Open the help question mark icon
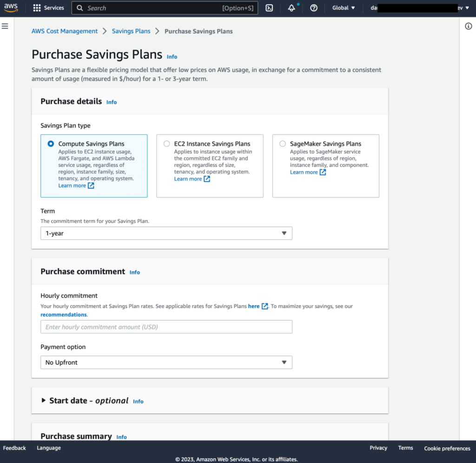Viewport: 476px width, 463px height. pos(313,8)
